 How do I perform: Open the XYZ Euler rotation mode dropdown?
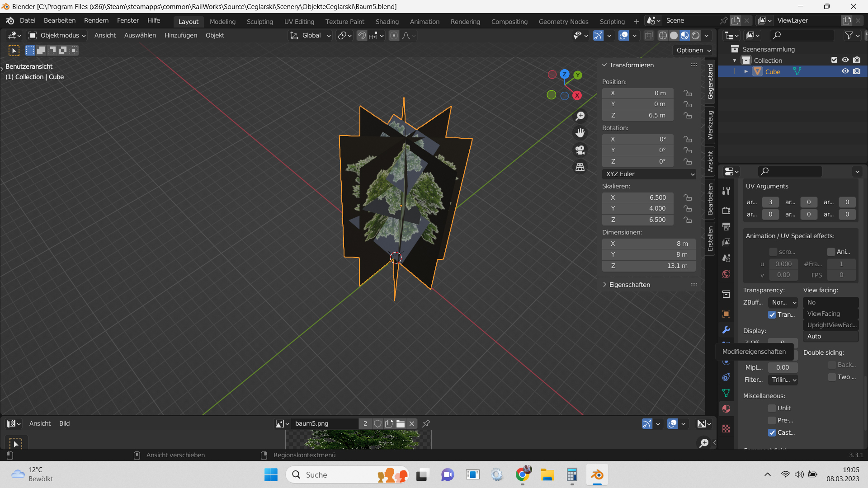649,174
